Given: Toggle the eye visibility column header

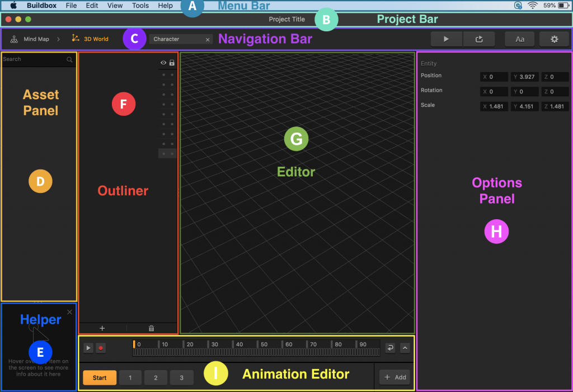Looking at the screenshot, I should (x=163, y=63).
